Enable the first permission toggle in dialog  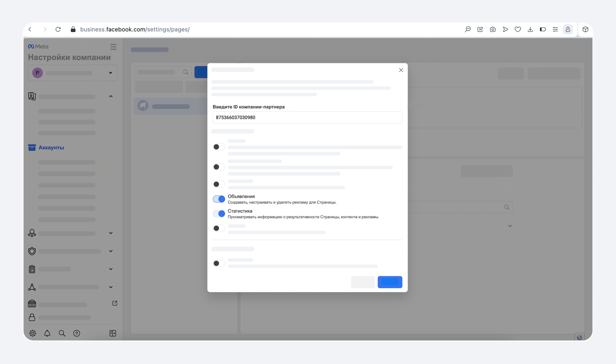pyautogui.click(x=219, y=147)
